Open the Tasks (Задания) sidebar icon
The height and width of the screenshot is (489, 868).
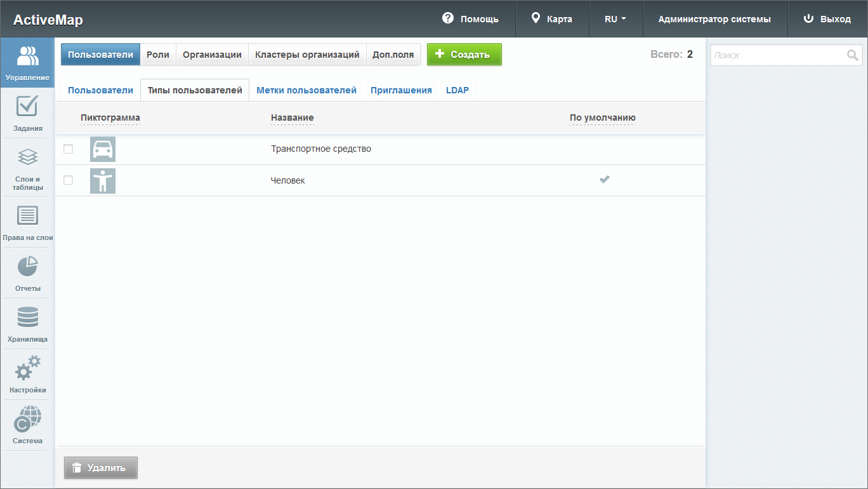(27, 107)
